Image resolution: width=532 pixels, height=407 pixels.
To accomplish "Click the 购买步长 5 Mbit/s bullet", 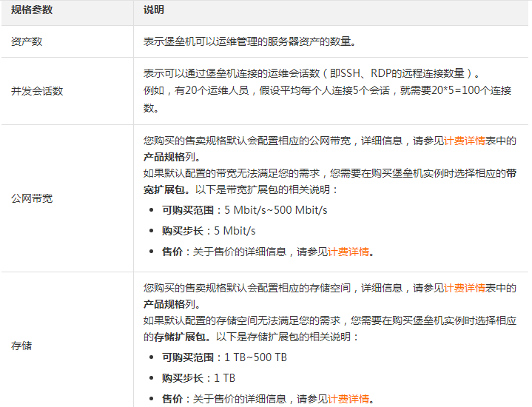I will point(209,231).
